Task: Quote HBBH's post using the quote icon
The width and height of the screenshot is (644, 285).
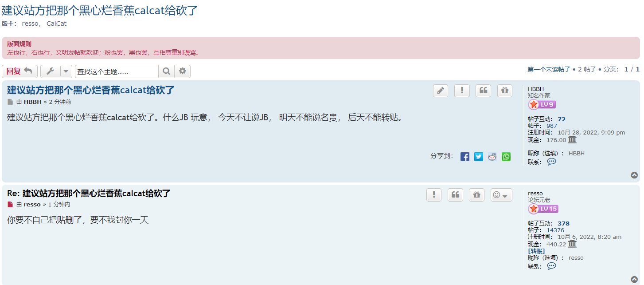Action: (483, 91)
